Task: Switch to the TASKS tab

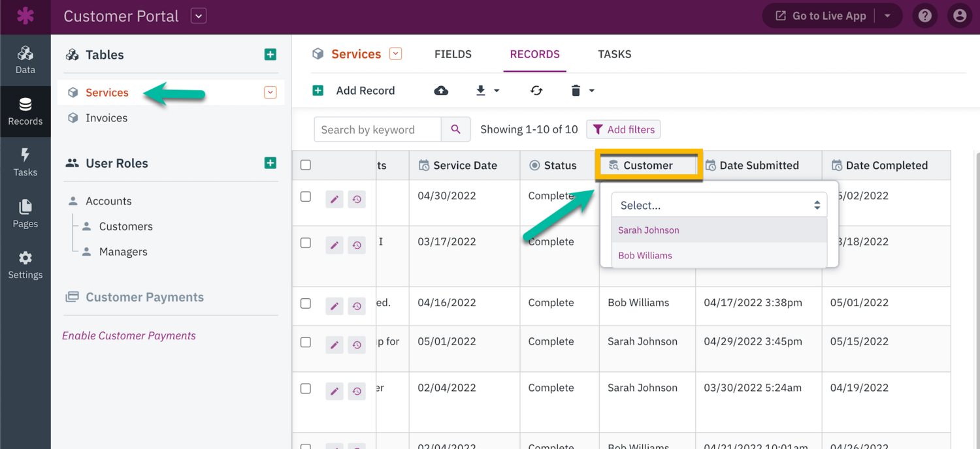Action: [x=614, y=54]
